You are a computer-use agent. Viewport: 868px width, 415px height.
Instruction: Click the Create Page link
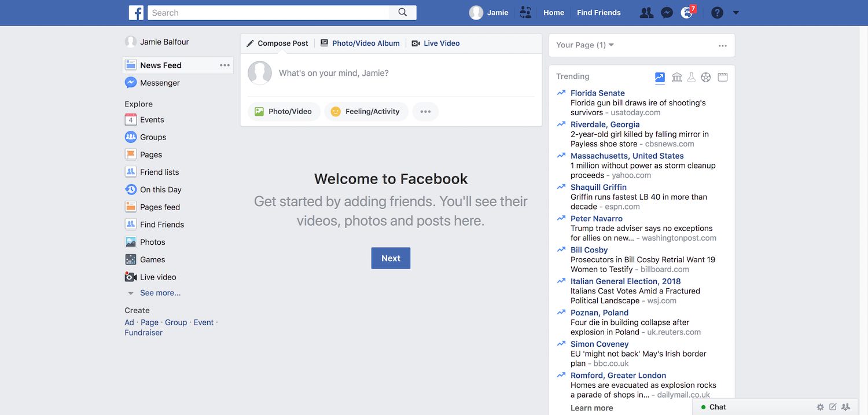[149, 322]
